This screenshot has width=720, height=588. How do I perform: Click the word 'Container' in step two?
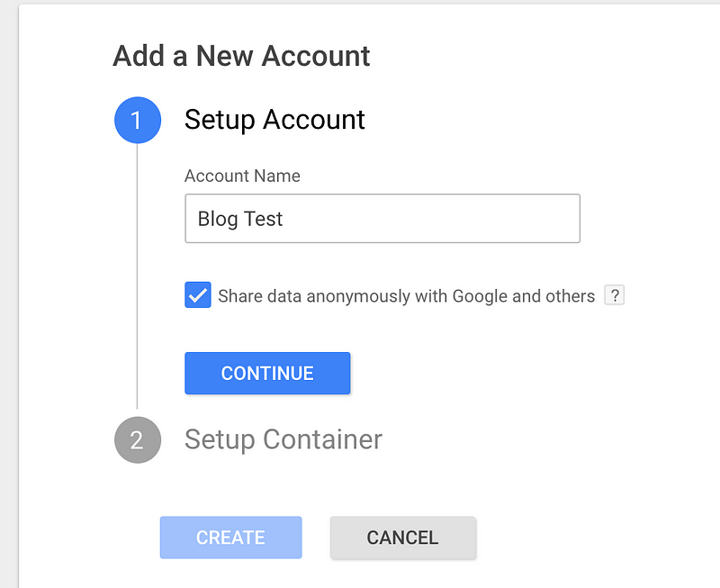(322, 439)
